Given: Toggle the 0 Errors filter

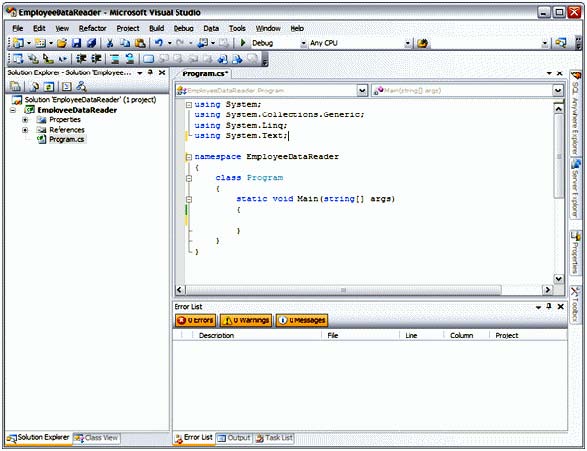Looking at the screenshot, I should click(195, 320).
